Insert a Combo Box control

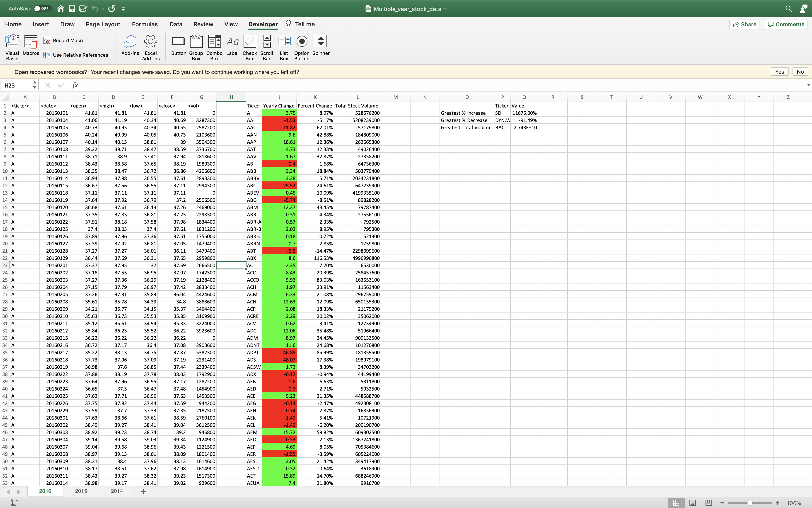(x=214, y=47)
